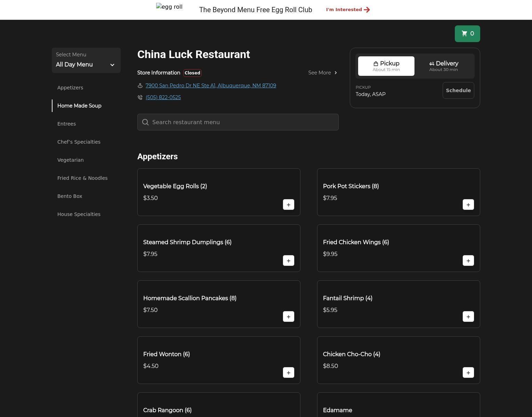532x417 pixels.
Task: Add Steamed Shrimp Dumplings to cart
Action: (x=288, y=261)
